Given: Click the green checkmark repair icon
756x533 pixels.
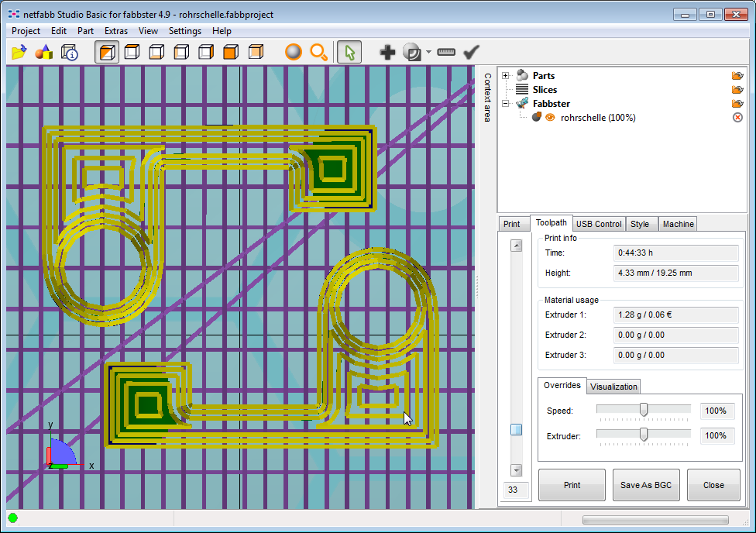Looking at the screenshot, I should (471, 52).
